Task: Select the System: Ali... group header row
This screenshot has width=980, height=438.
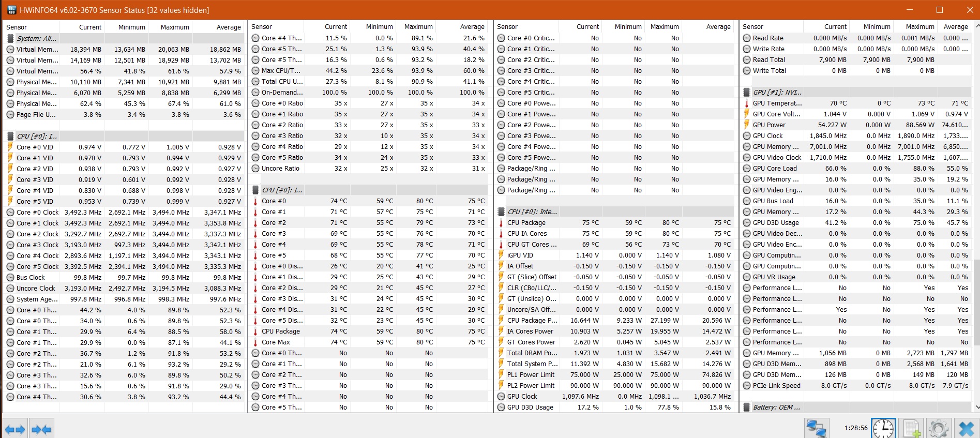Action: 125,38
